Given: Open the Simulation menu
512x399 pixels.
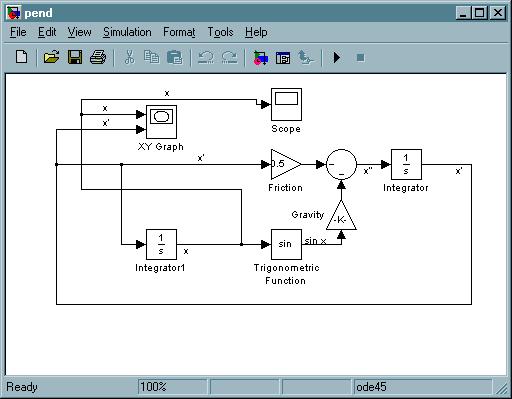Looking at the screenshot, I should 127,32.
